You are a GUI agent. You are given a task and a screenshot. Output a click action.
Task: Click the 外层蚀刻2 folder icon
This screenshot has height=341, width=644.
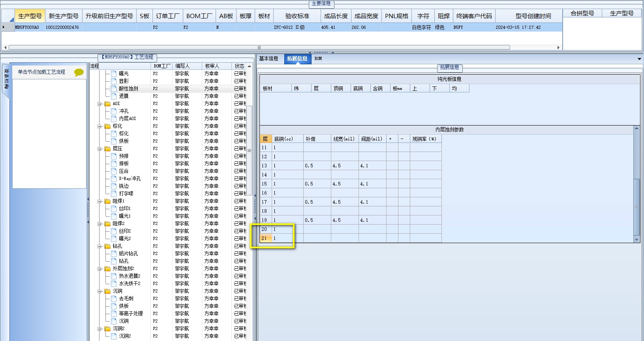coord(107,268)
